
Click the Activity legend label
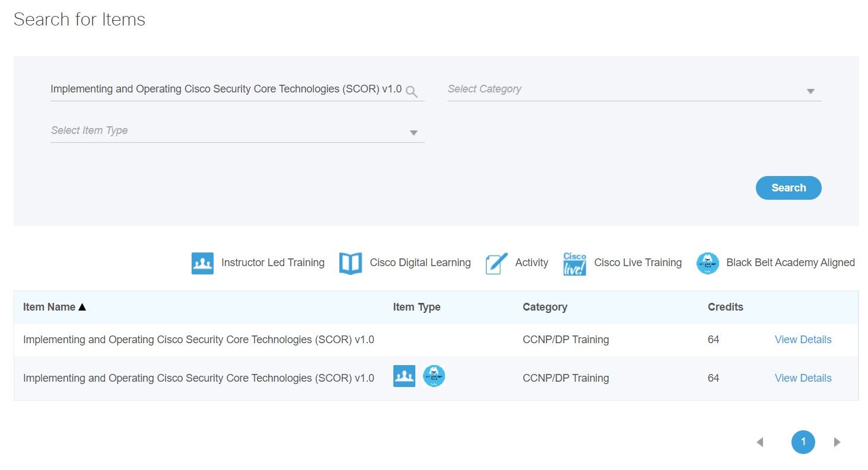(532, 263)
